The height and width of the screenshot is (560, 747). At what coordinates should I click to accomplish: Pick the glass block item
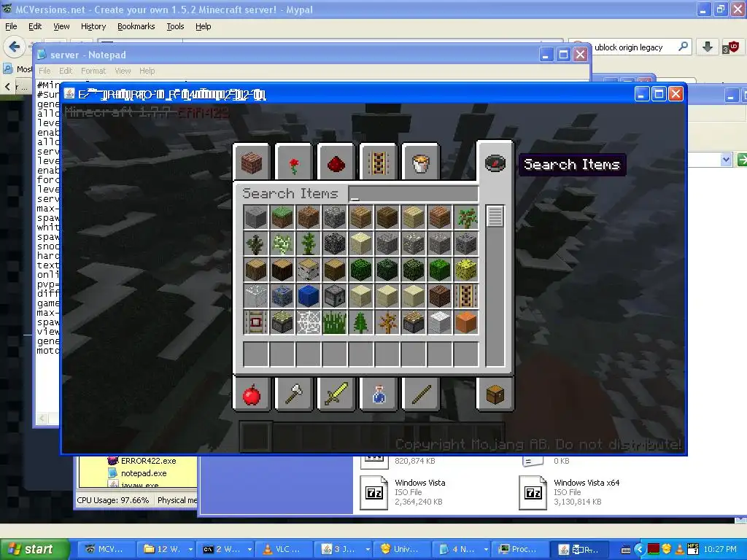[x=256, y=296]
